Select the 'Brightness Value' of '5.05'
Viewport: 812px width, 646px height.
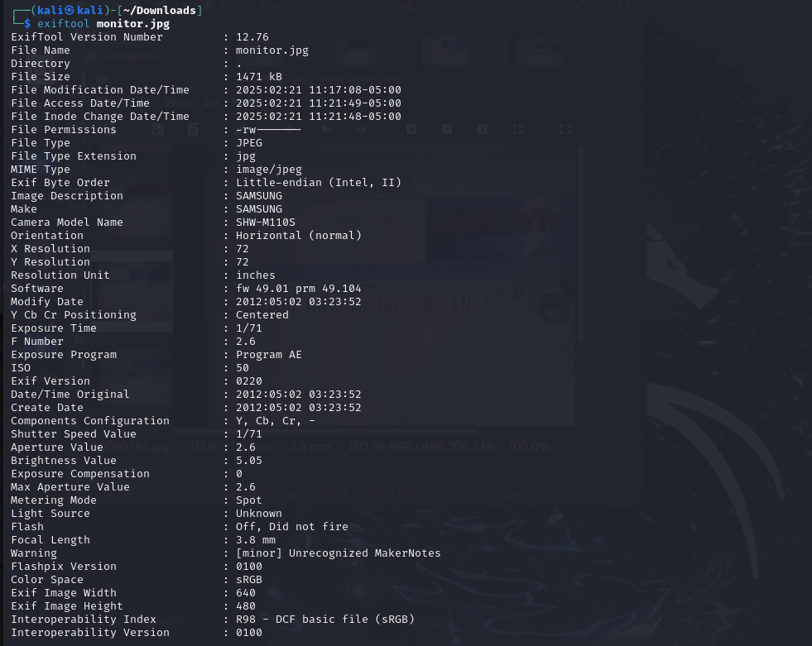249,461
